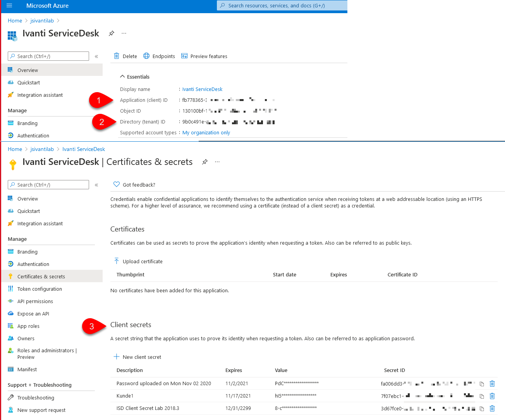This screenshot has width=505, height=420.
Task: Open Preview features
Action: (x=204, y=56)
